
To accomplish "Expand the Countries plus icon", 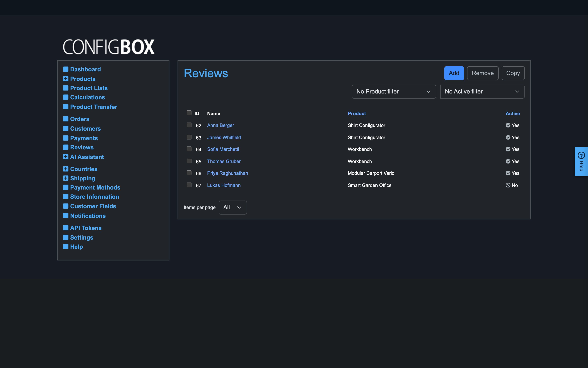I will pos(66,169).
